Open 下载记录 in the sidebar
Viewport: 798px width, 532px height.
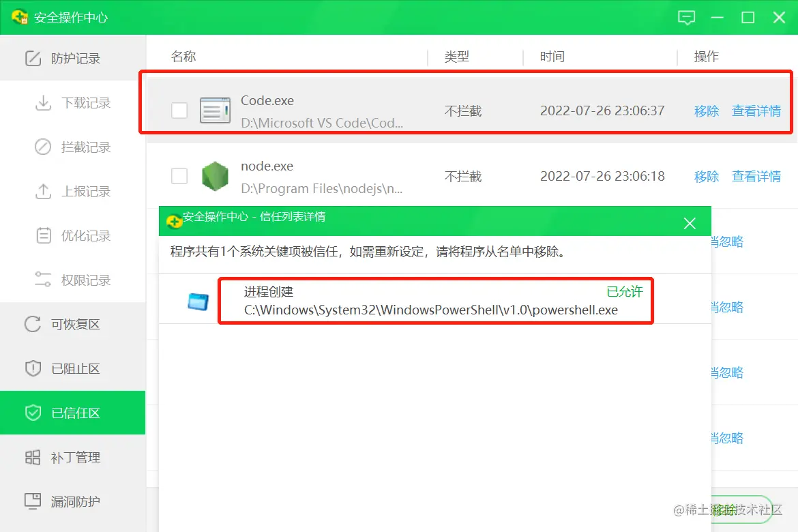click(x=72, y=103)
